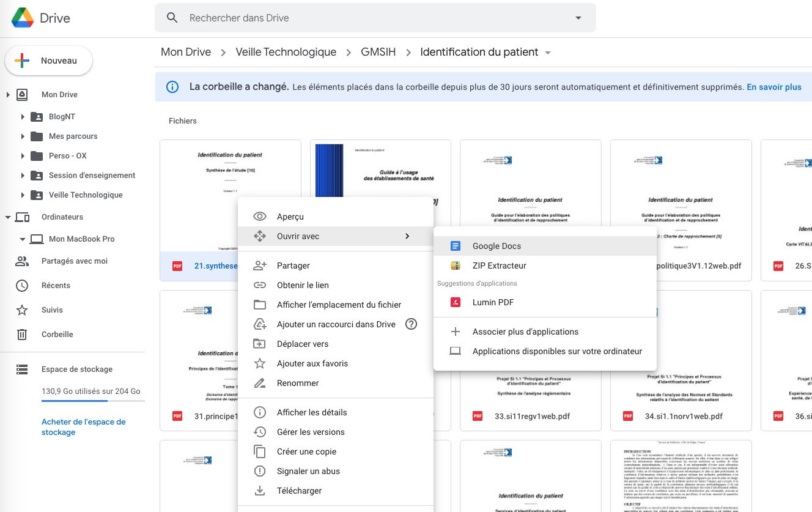Expand the search options dropdown arrow
The width and height of the screenshot is (812, 512).
click(x=578, y=18)
